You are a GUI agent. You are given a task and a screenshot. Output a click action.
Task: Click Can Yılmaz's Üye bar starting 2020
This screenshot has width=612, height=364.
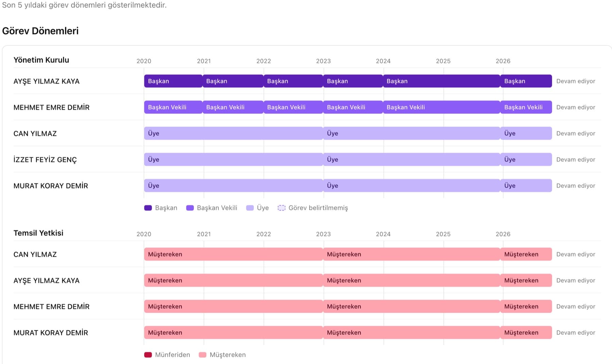coord(234,133)
